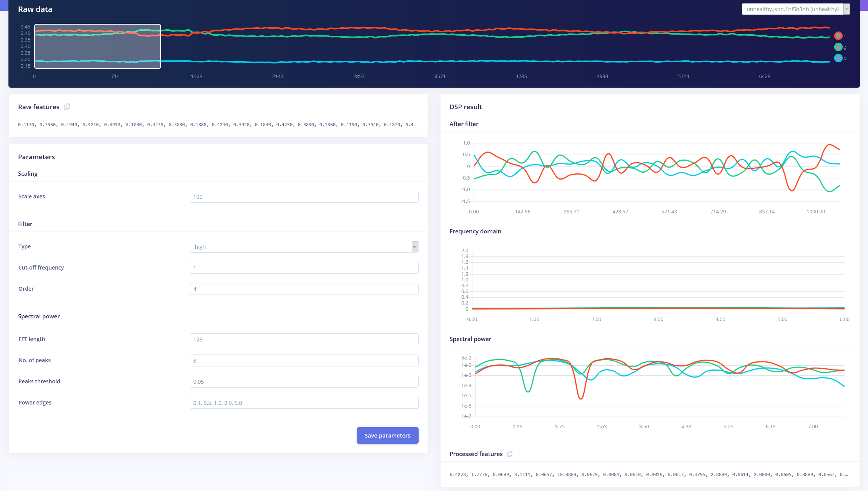Click the After filter chart
868x491 pixels.
[x=657, y=172]
